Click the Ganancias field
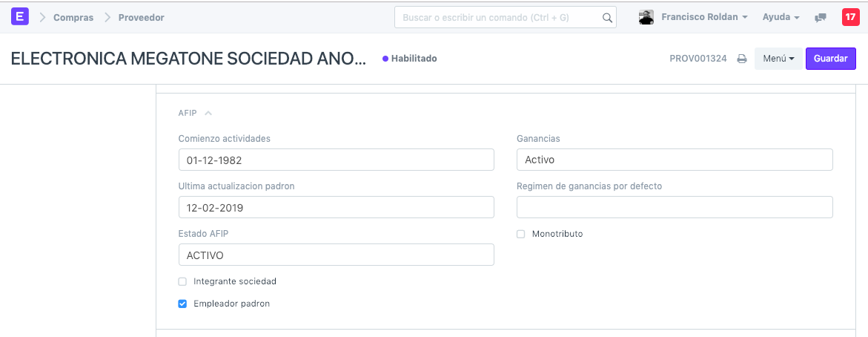868x337 pixels. [x=675, y=160]
